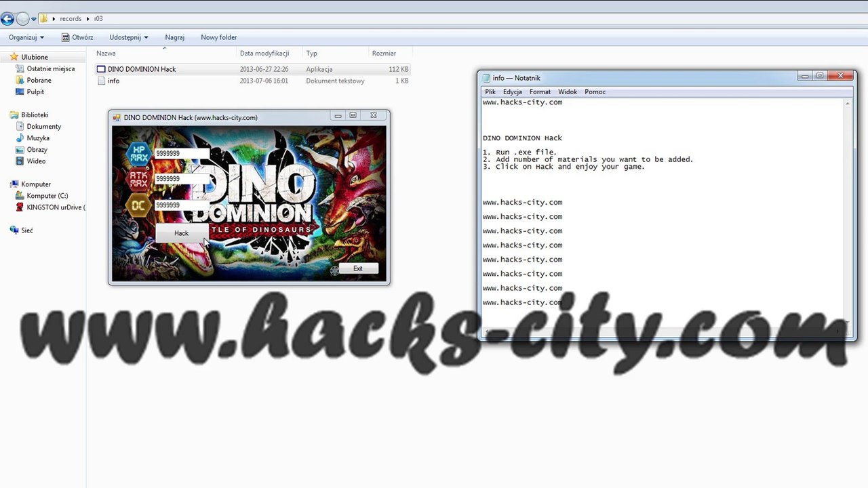Screen dimensions: 868x488
Task: Click the HP MAX hexagon icon
Action: [x=139, y=155]
